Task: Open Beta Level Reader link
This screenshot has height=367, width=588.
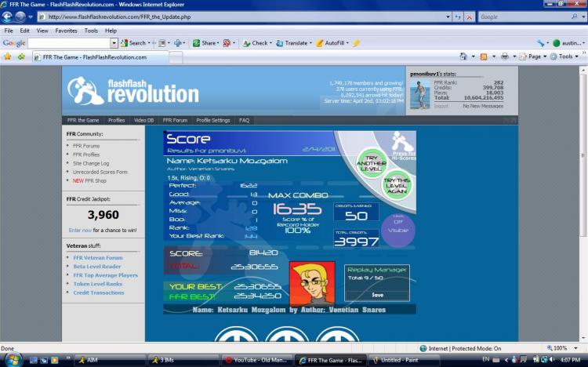Action: pos(97,267)
